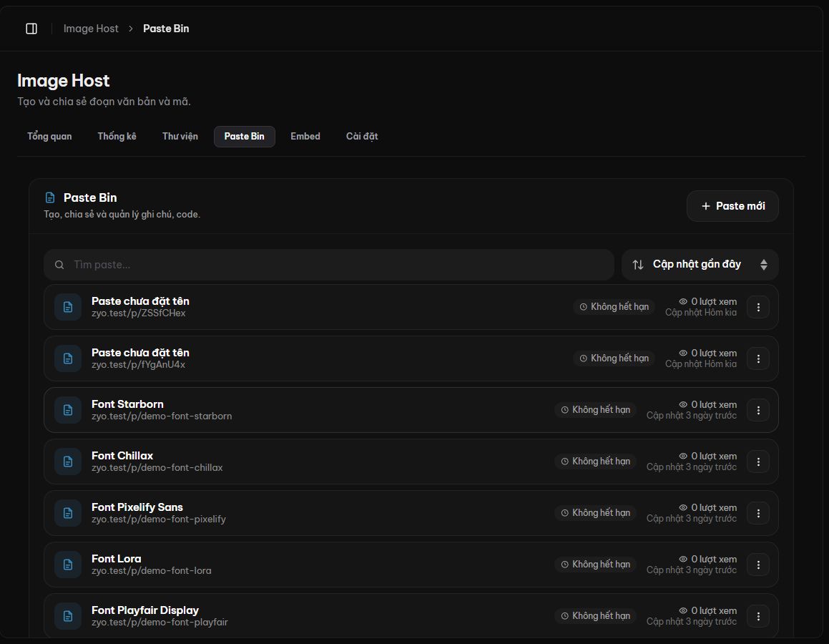Image resolution: width=829 pixels, height=644 pixels.
Task: Click Paste Bin in the breadcrumb
Action: (x=166, y=29)
